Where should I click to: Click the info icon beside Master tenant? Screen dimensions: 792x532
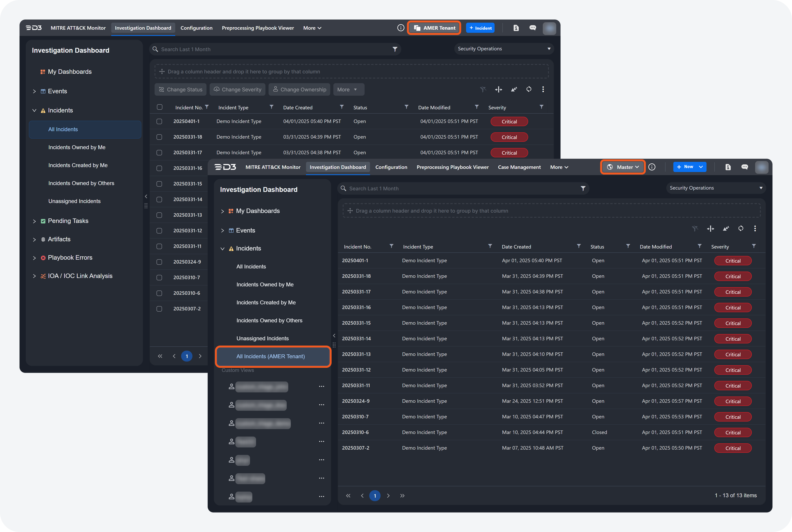coord(652,167)
